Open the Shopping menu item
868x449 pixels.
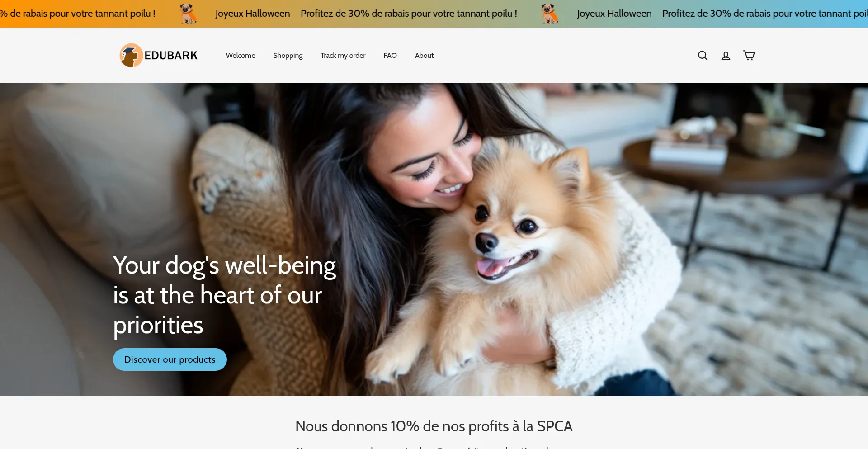pyautogui.click(x=288, y=55)
